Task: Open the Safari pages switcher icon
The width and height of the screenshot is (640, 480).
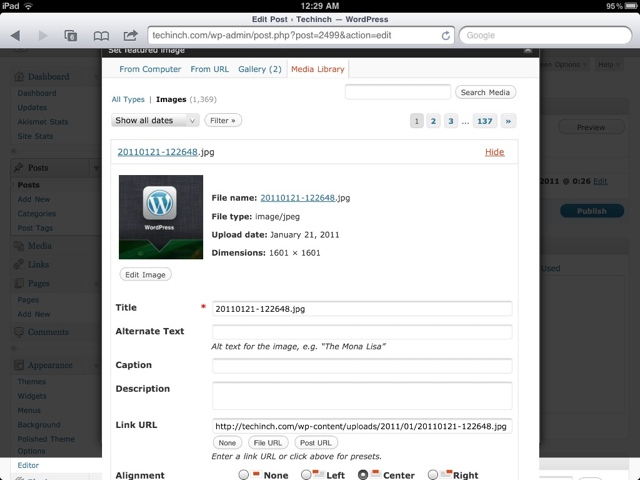Action: pos(71,36)
